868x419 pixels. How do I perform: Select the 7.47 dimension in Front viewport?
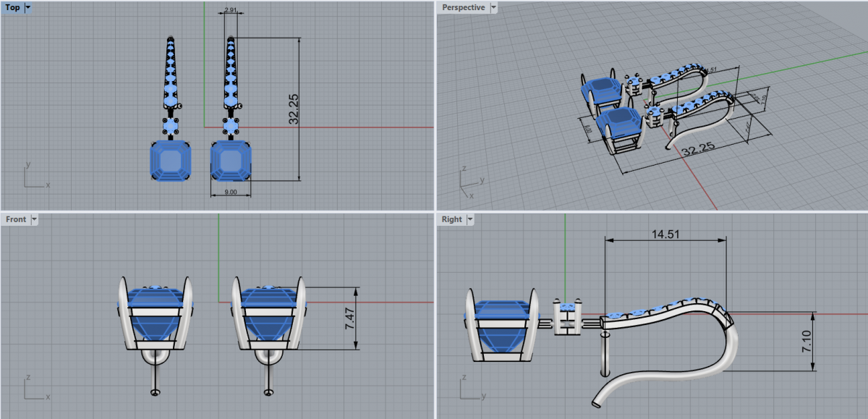(350, 318)
